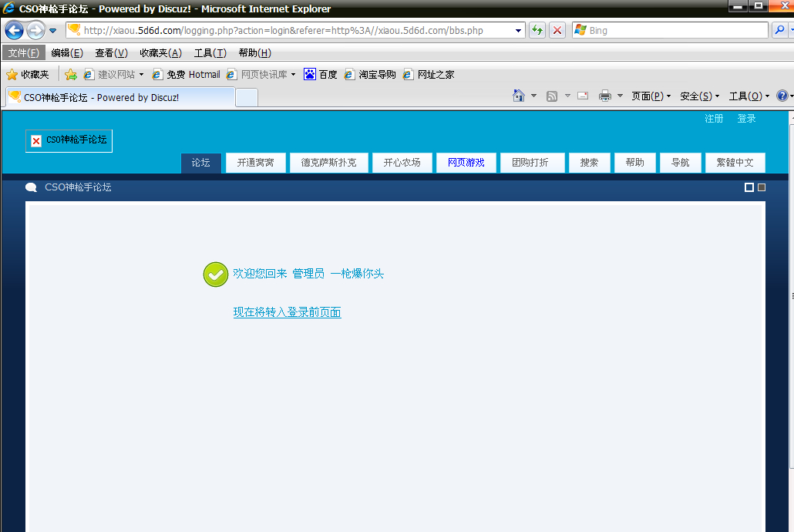Open the 建议网站 favorites link
The height and width of the screenshot is (532, 794).
click(x=113, y=75)
